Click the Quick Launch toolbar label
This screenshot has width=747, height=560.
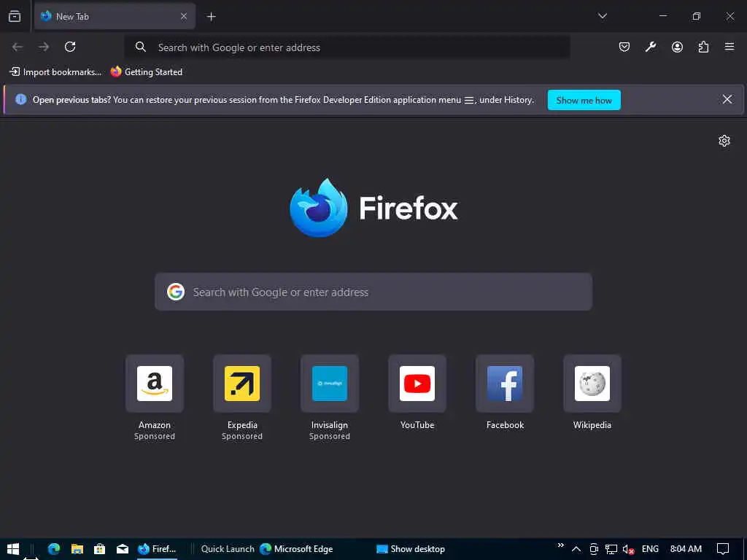pos(228,549)
